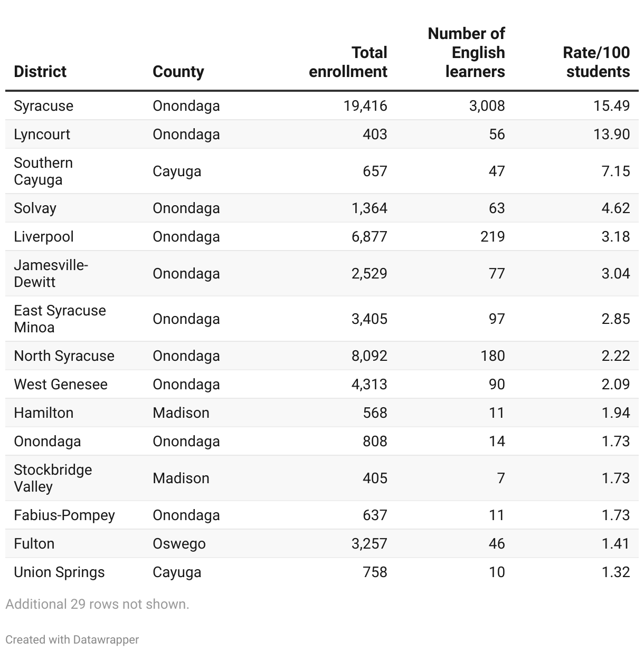Screen dimensions: 644x652
Task: Select the Lyncourt district row
Action: click(x=322, y=134)
